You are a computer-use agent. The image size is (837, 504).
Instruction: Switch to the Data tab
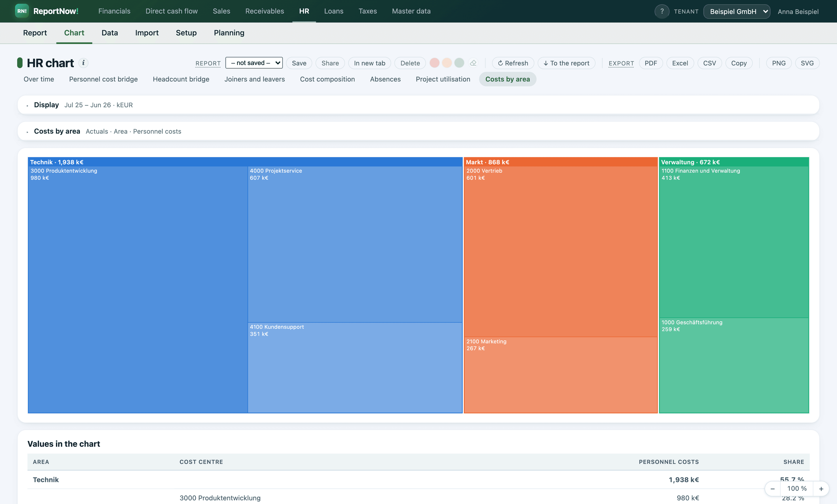(x=110, y=33)
